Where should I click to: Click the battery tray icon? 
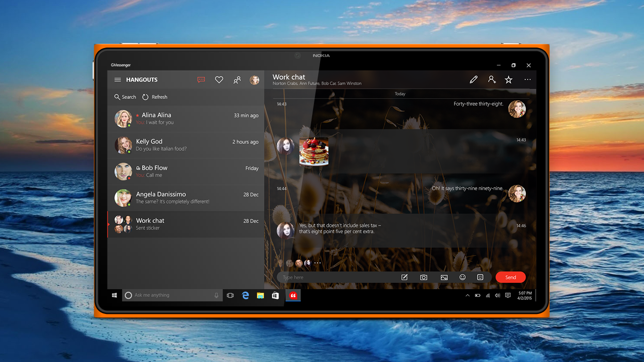click(x=478, y=296)
